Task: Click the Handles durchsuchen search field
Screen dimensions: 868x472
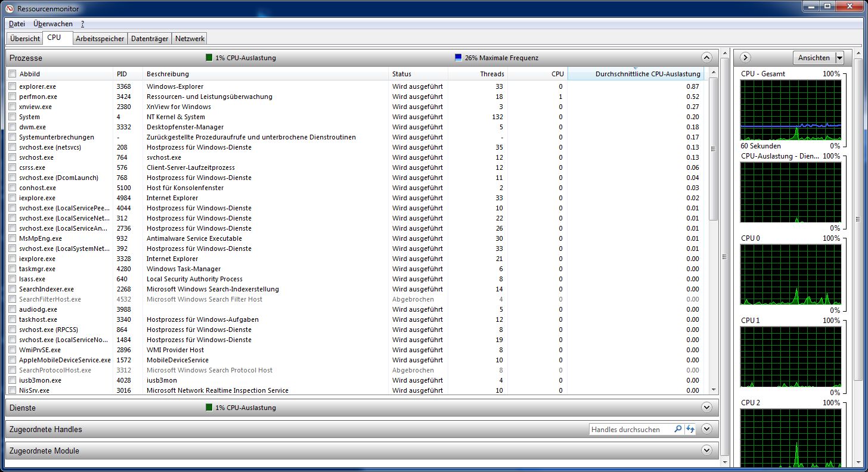Action: point(631,429)
